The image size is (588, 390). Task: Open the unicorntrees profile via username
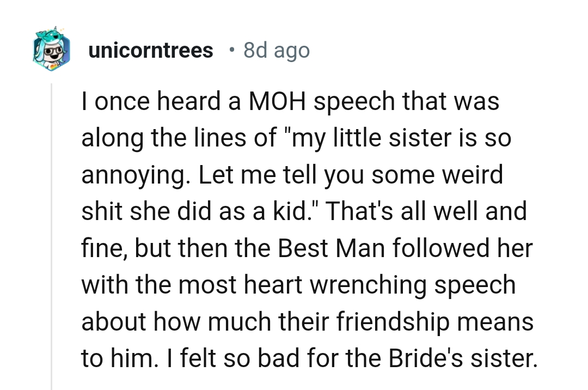pos(150,51)
